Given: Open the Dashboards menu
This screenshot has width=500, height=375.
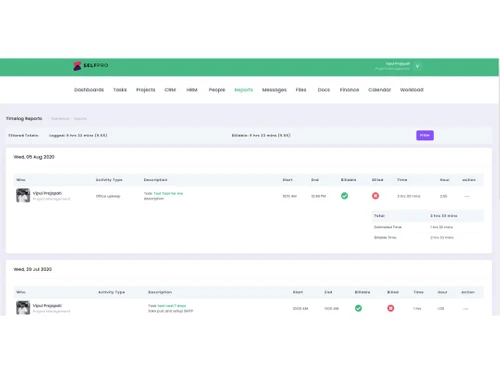Looking at the screenshot, I should coord(89,90).
